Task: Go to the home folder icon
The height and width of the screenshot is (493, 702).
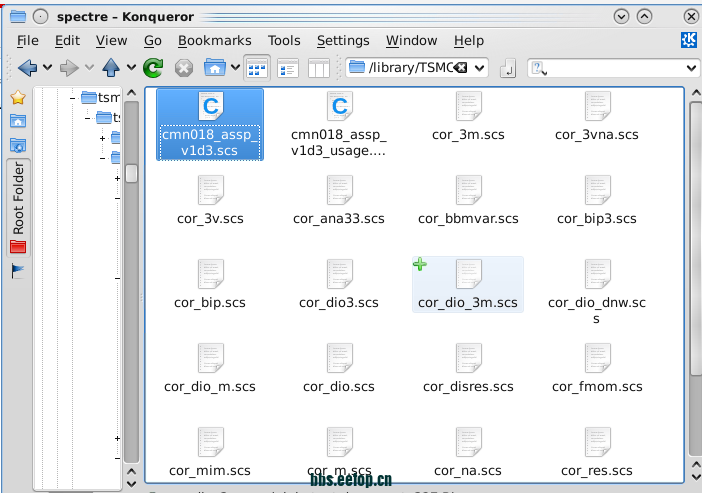Action: (x=215, y=68)
